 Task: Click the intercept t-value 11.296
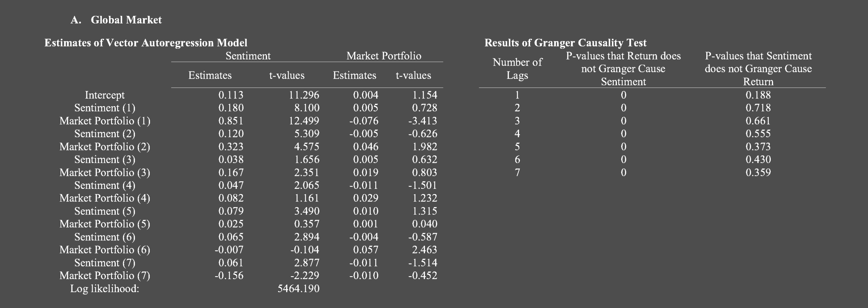tap(304, 95)
